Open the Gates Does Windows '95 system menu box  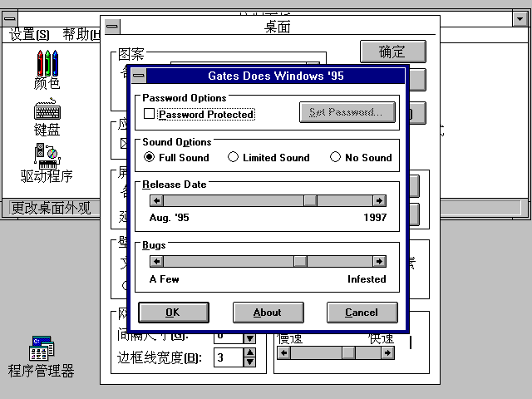pyautogui.click(x=139, y=76)
